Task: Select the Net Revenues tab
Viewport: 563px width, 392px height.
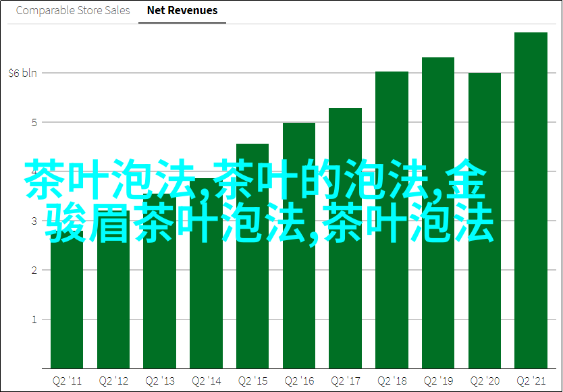Action: 182,11
